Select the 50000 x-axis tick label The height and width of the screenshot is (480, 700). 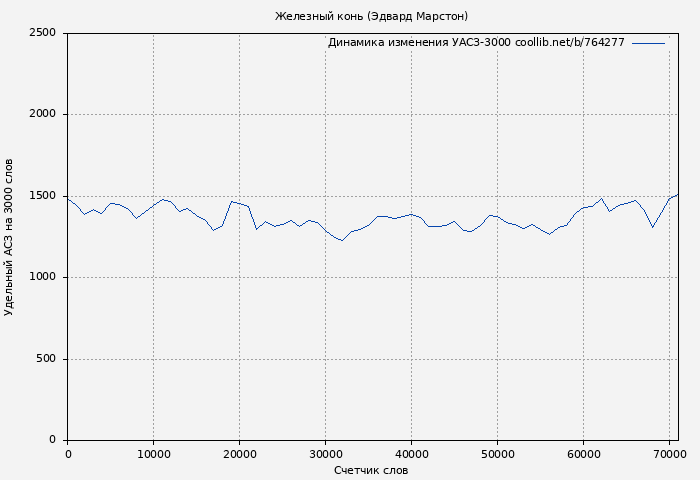(497, 454)
